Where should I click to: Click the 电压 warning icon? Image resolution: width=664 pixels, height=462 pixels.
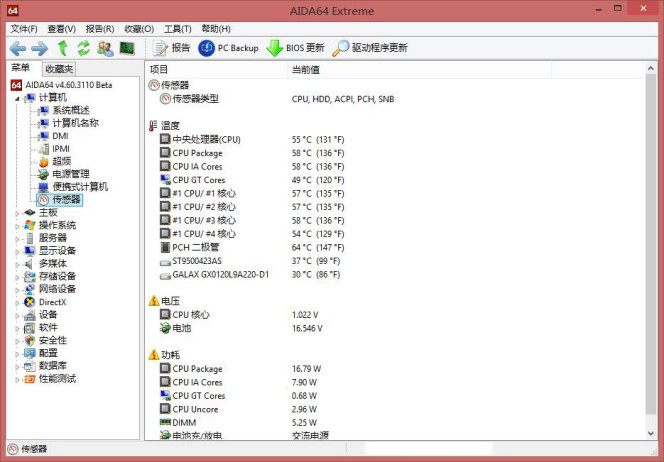point(154,301)
